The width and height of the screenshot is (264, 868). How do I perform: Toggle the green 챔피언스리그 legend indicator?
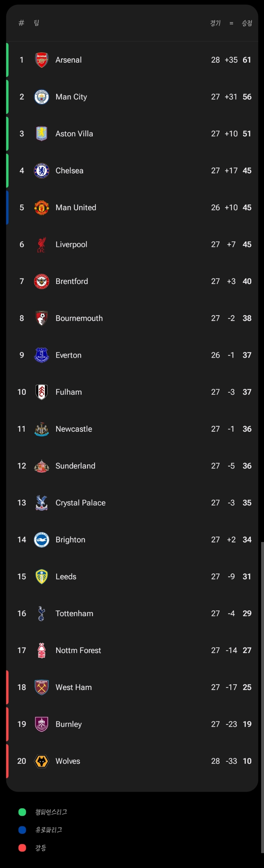pyautogui.click(x=22, y=812)
